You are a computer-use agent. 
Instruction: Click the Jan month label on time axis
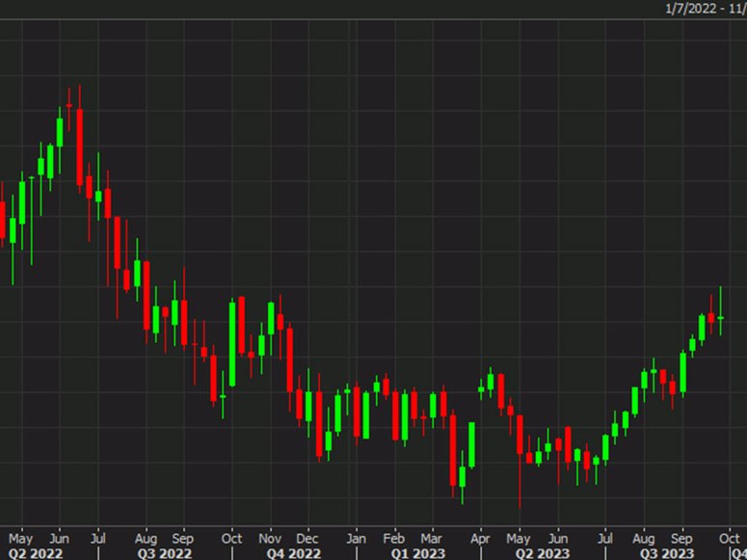click(x=356, y=538)
